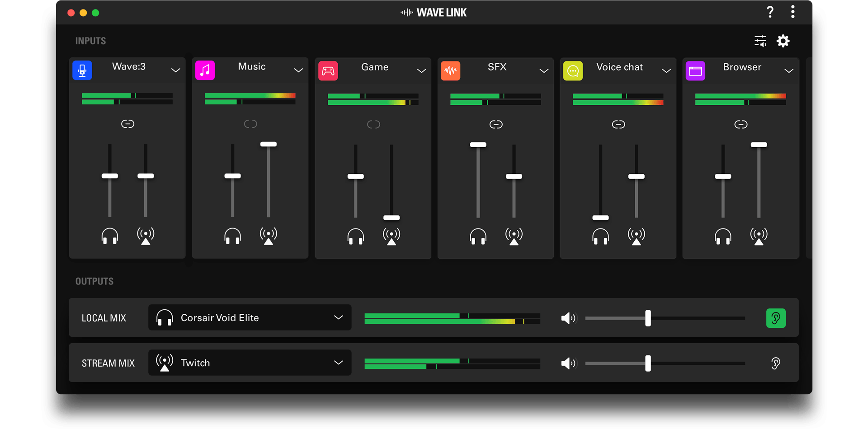Open the Corsair Void Elite output dropdown

pos(250,317)
